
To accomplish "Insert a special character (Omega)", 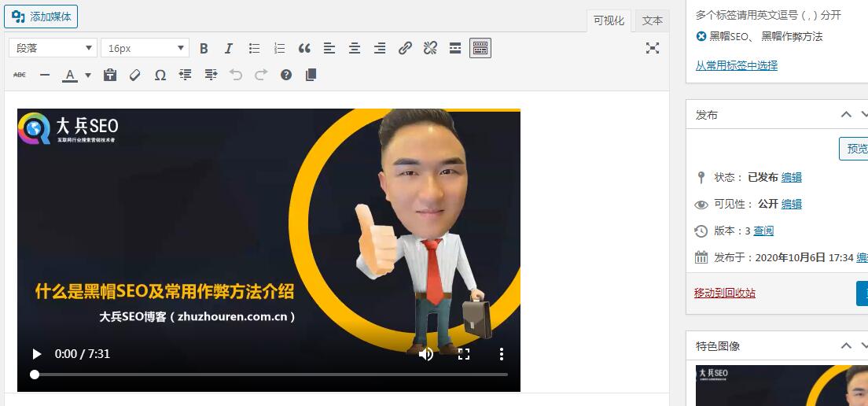I will coord(160,75).
